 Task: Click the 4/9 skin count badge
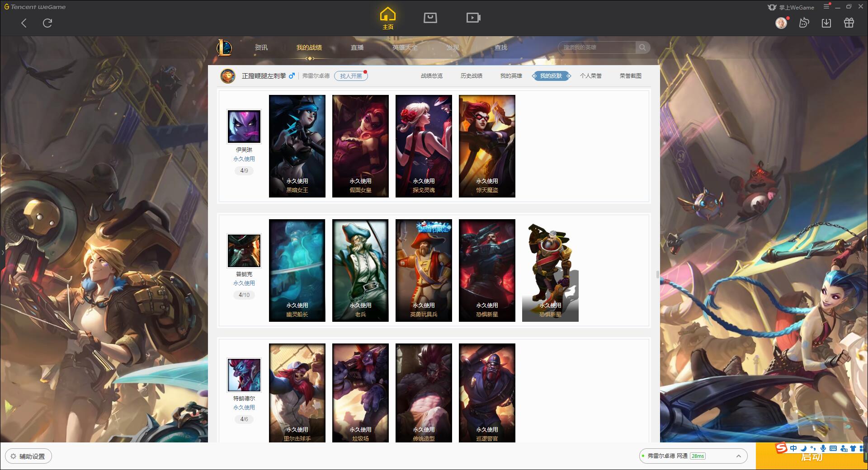pos(244,171)
